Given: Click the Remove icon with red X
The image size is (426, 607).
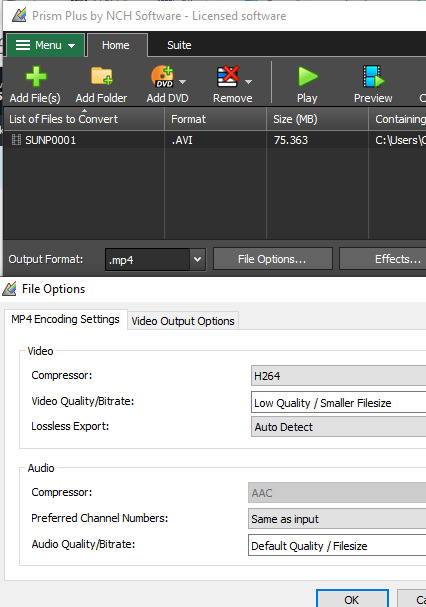Looking at the screenshot, I should tap(228, 76).
